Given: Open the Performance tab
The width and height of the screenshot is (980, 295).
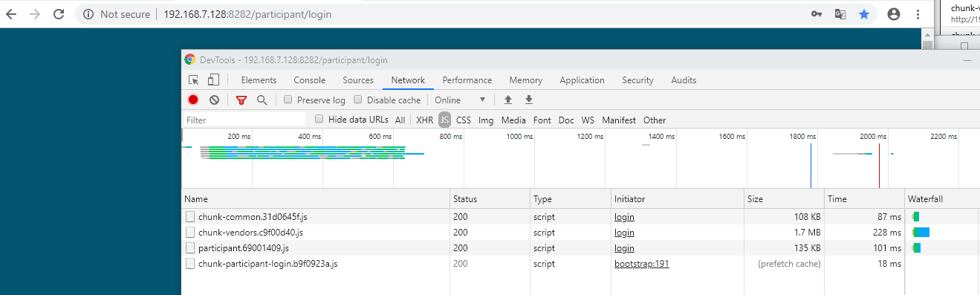Looking at the screenshot, I should (467, 80).
